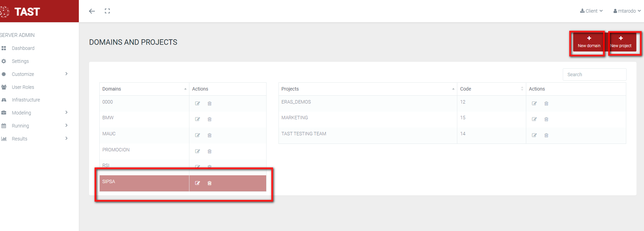Delete the SIPSA domain
The width and height of the screenshot is (644, 231).
coord(210,183)
